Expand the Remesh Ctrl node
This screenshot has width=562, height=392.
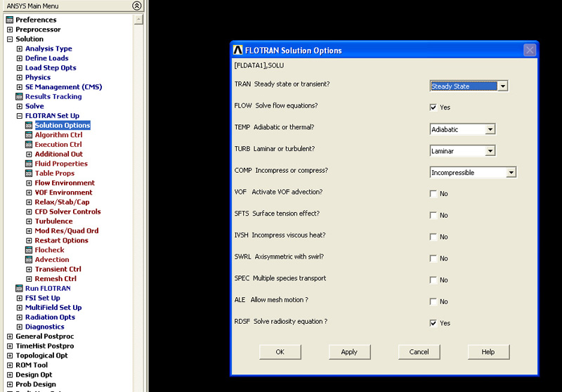[x=29, y=279]
